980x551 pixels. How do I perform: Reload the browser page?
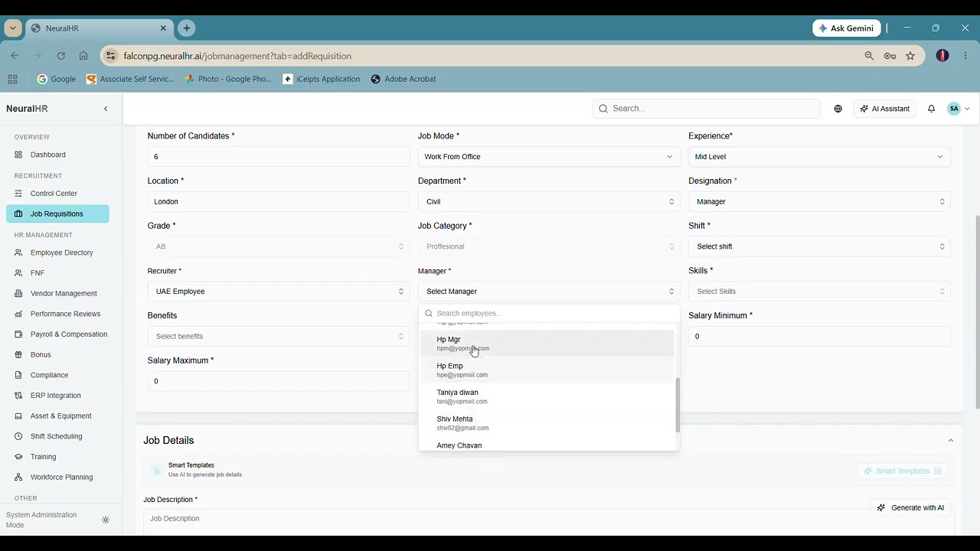60,56
